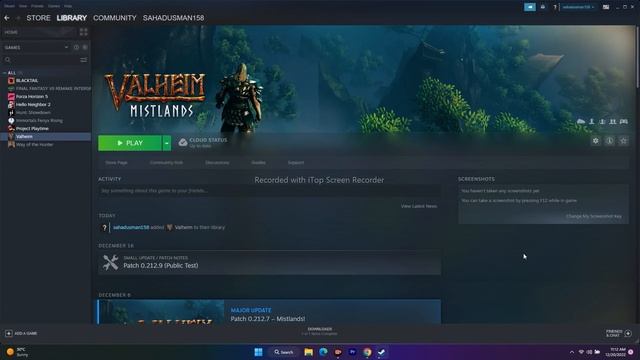Click the Steam Cloud feature icon
Screen dimensions: 640x360
pyautogui.click(x=581, y=122)
